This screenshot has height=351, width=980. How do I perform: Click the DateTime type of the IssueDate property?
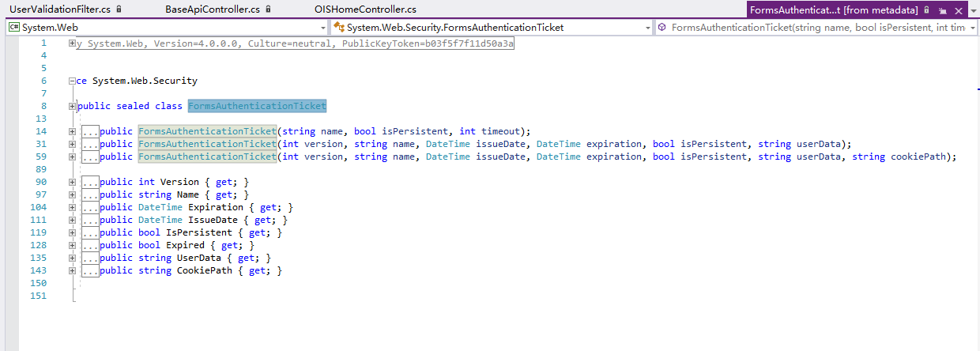pos(160,220)
